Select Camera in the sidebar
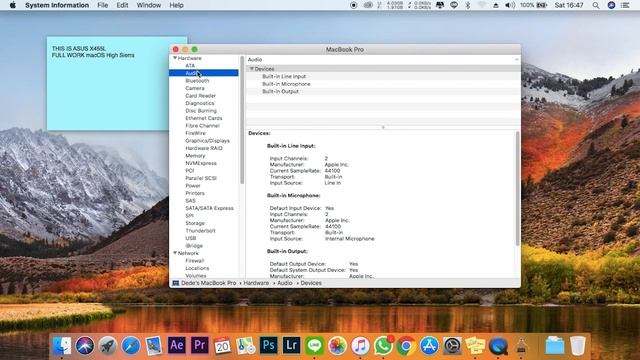 [x=195, y=88]
